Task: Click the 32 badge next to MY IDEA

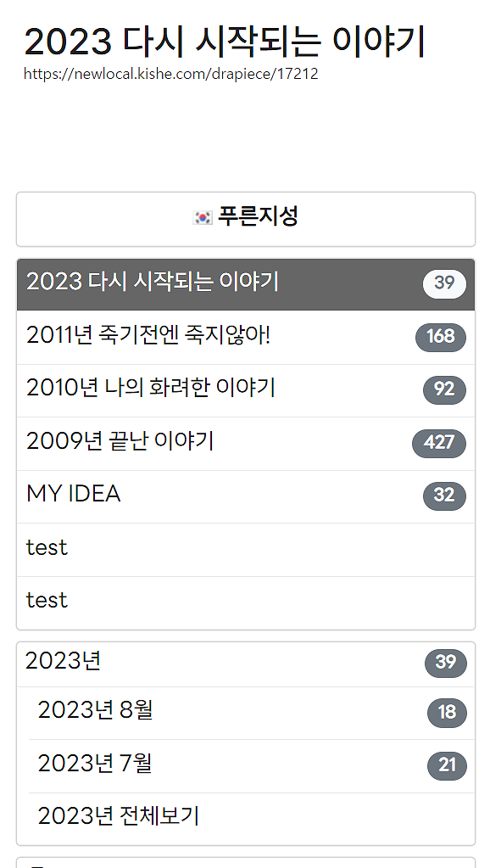Action: [444, 496]
